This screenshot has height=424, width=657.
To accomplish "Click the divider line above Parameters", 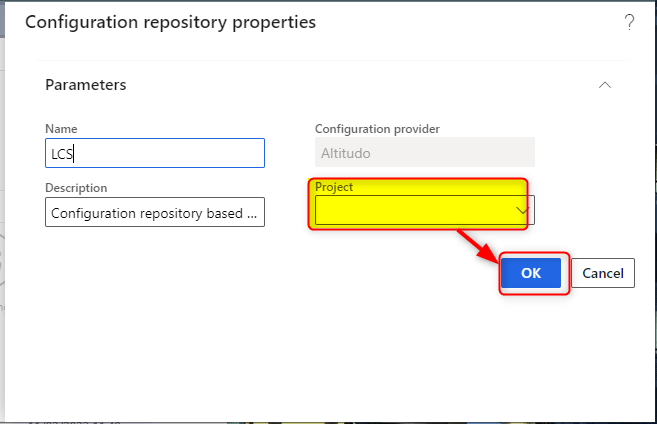I will click(x=330, y=61).
